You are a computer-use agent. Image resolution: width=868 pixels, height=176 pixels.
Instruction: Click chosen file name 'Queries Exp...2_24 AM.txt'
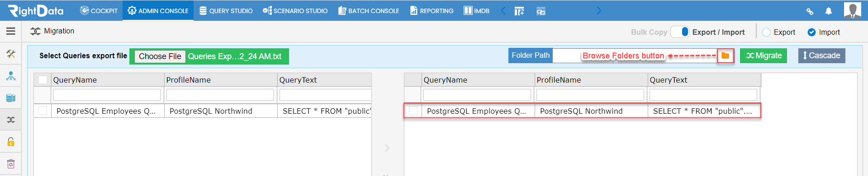click(x=235, y=56)
